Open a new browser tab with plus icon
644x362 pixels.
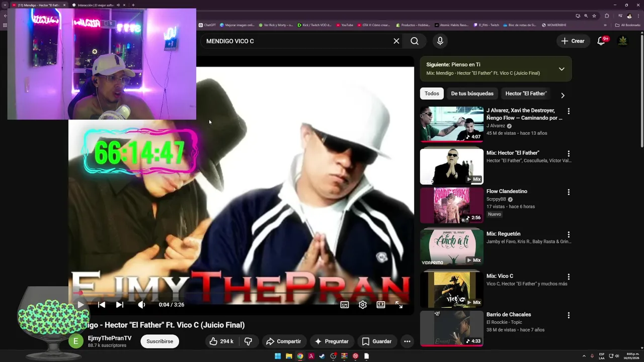click(133, 5)
